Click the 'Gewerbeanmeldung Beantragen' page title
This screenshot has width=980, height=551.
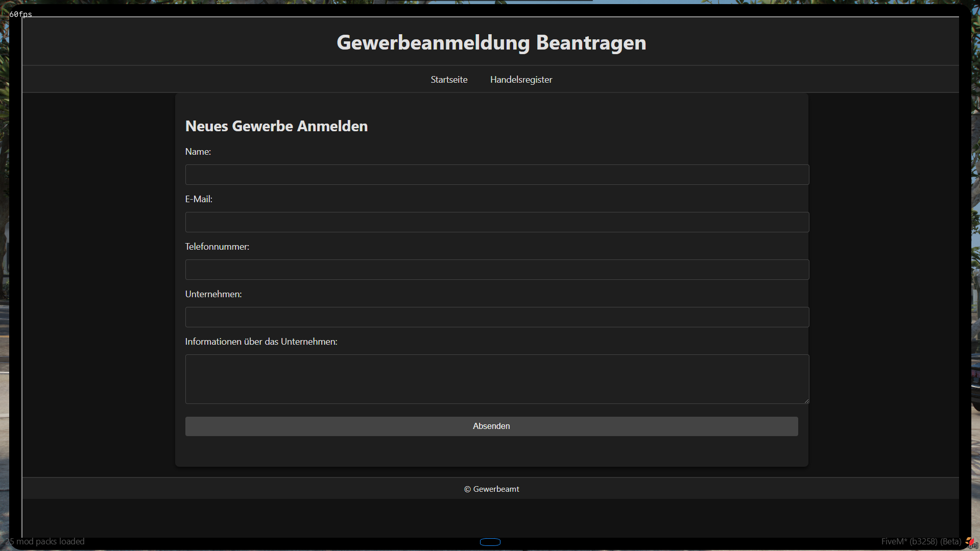[491, 42]
